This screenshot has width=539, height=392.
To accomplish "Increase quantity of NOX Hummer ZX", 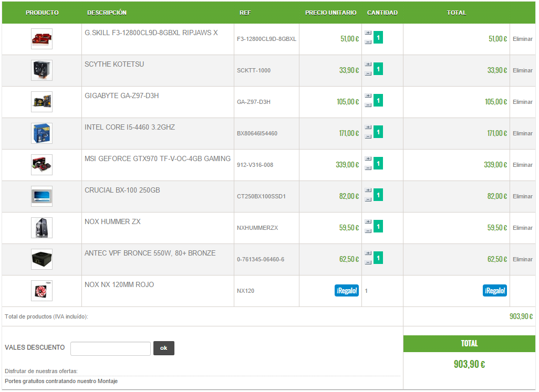I will click(368, 222).
